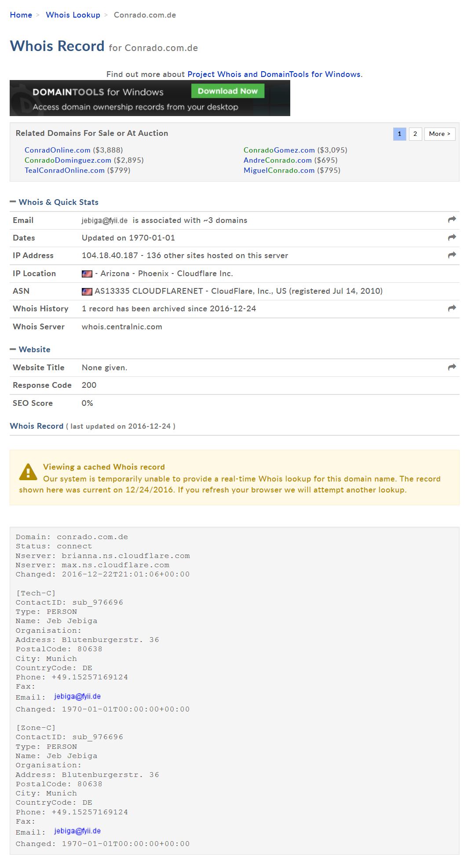Click the Whois Record heading above the cache notice

pos(37,426)
